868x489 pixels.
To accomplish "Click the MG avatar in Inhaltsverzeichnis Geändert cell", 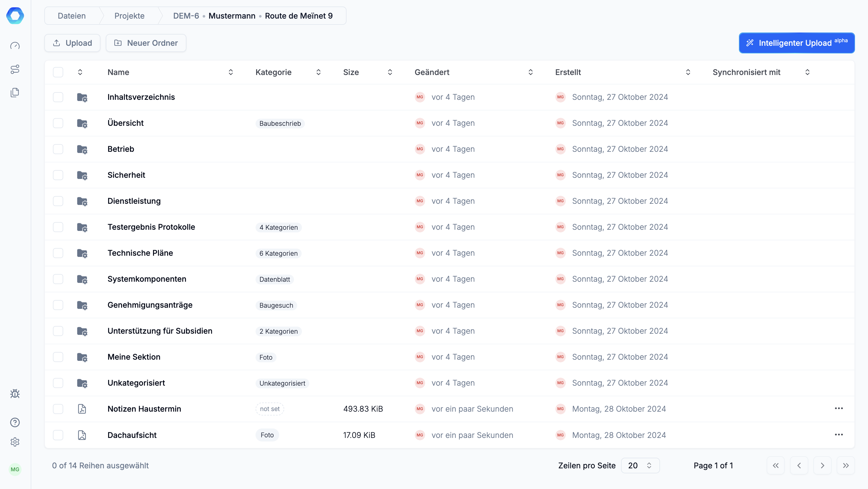I will click(420, 97).
